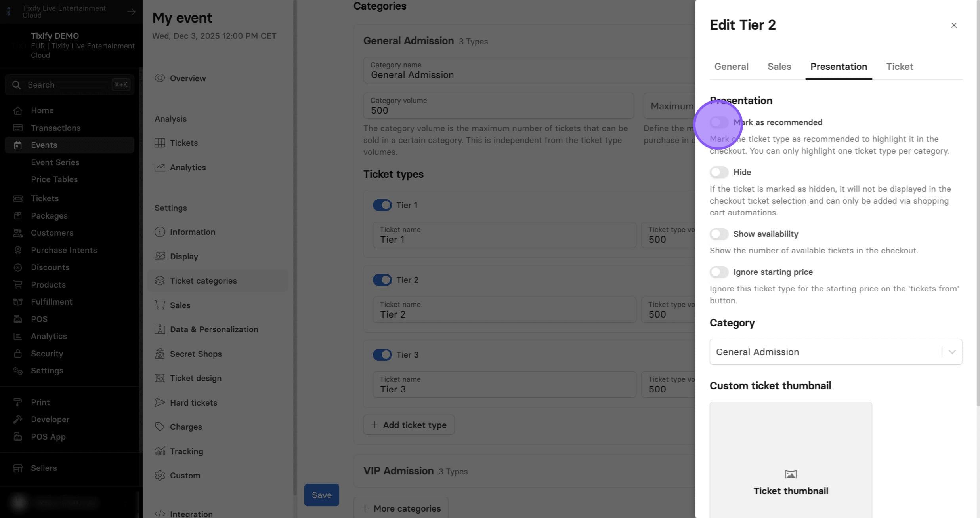Open the Tracking chart icon
The image size is (980, 518).
160,451
